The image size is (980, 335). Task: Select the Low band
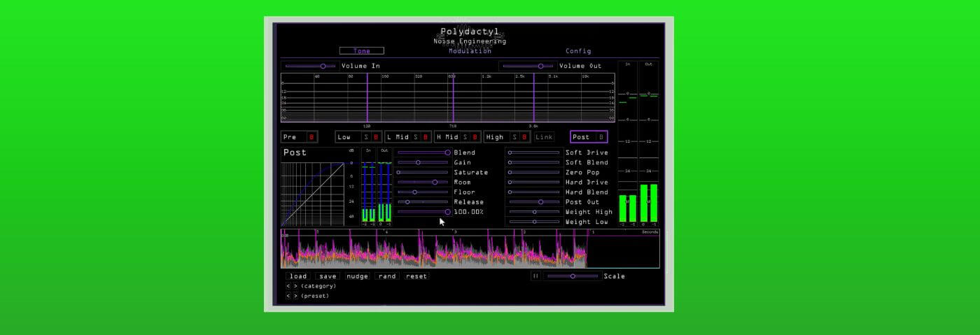[x=348, y=137]
